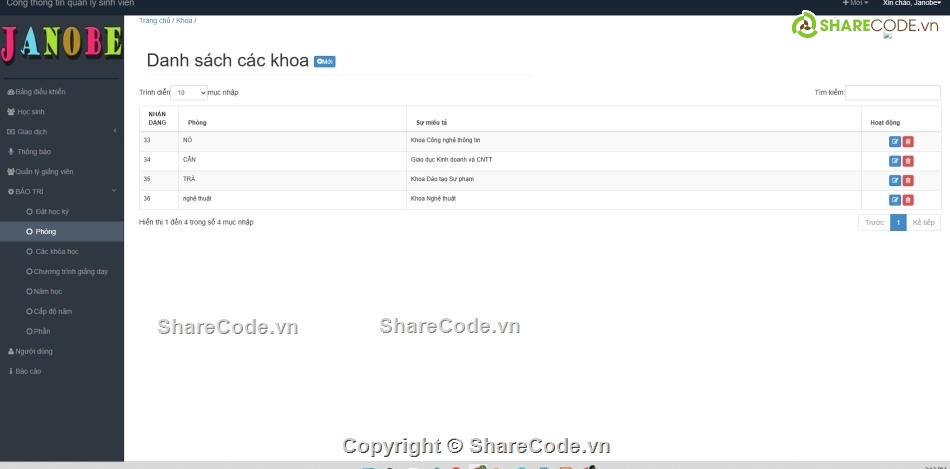Image resolution: width=950 pixels, height=469 pixels.
Task: Open Các khóa học submenu item
Action: point(56,251)
